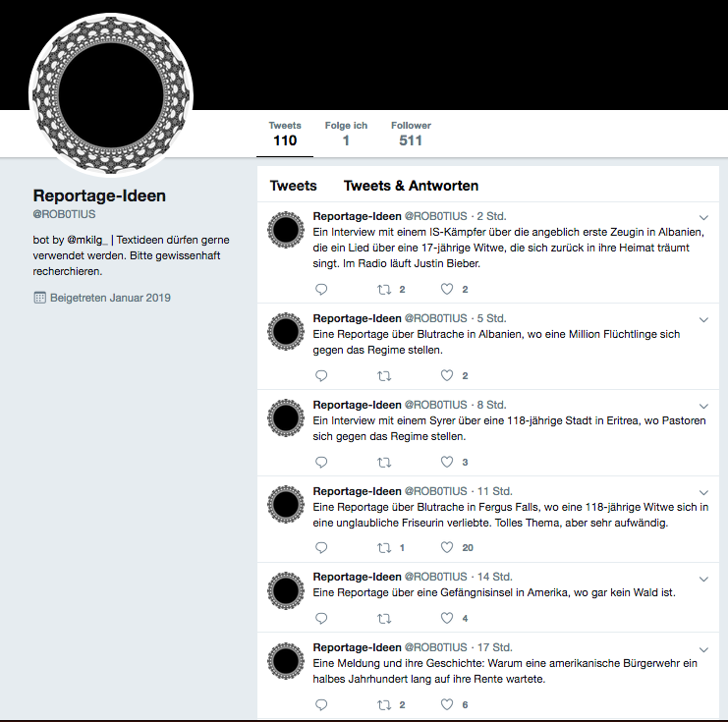Open the @mkilg_ mention in the bio
728x722 pixels.
pyautogui.click(x=87, y=240)
